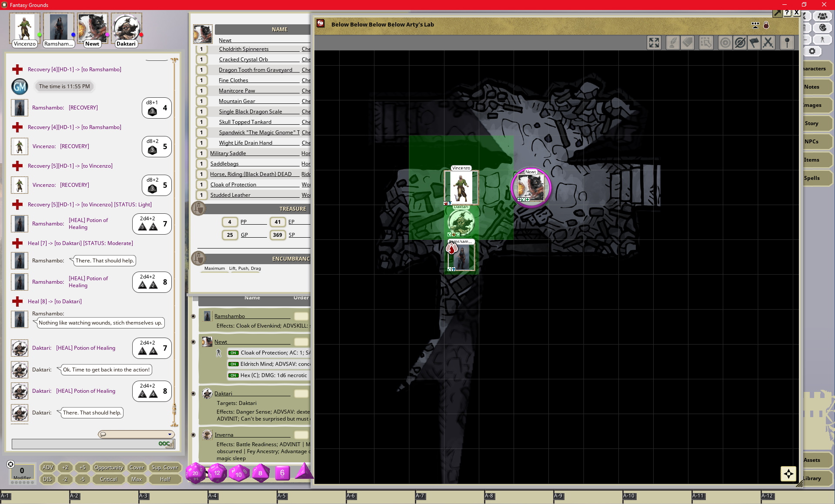
Task: Open the party group icon in sidebar
Action: point(822,16)
